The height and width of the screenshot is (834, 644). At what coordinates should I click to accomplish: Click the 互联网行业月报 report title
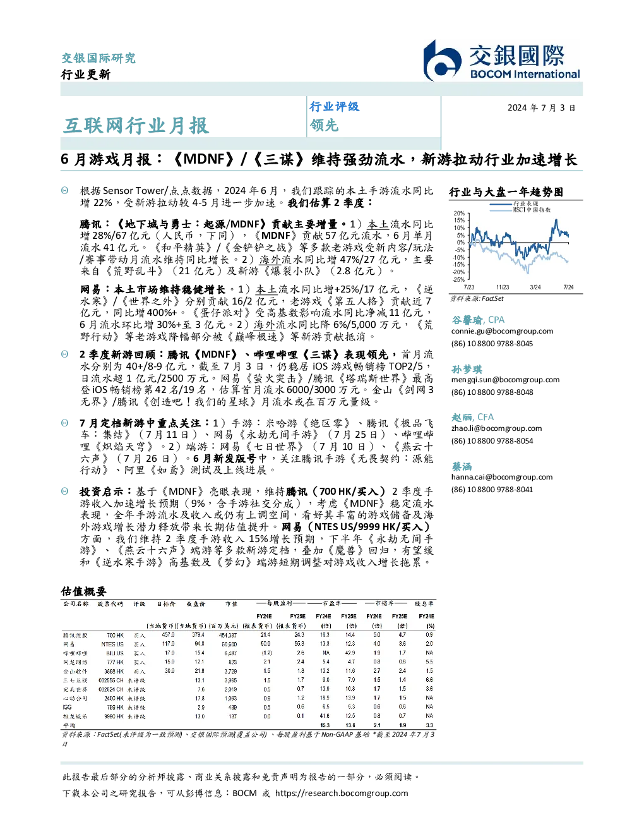[136, 126]
